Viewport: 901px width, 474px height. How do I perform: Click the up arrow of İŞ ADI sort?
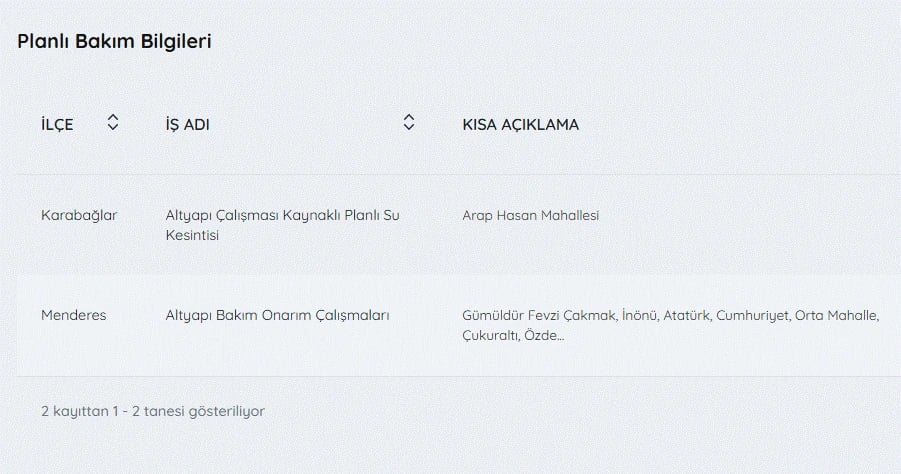[x=408, y=118]
